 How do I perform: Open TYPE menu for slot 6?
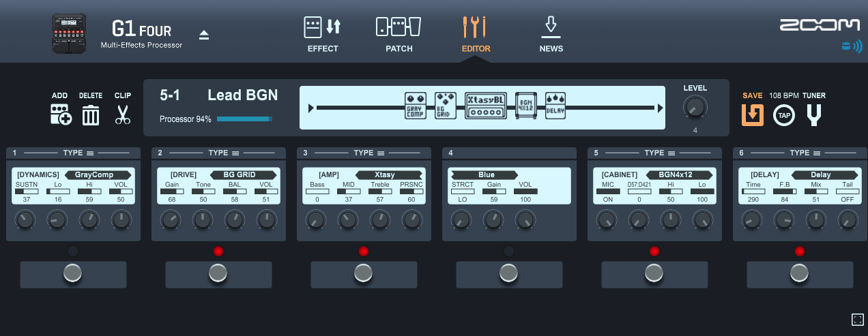pos(805,153)
